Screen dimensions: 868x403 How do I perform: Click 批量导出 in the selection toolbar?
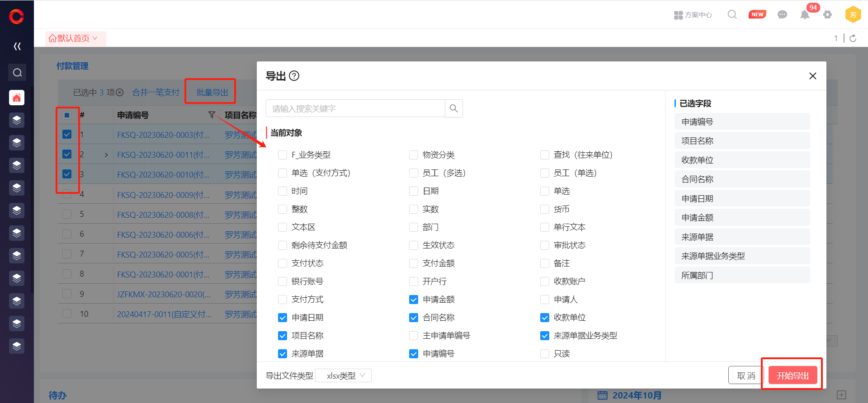pos(212,93)
